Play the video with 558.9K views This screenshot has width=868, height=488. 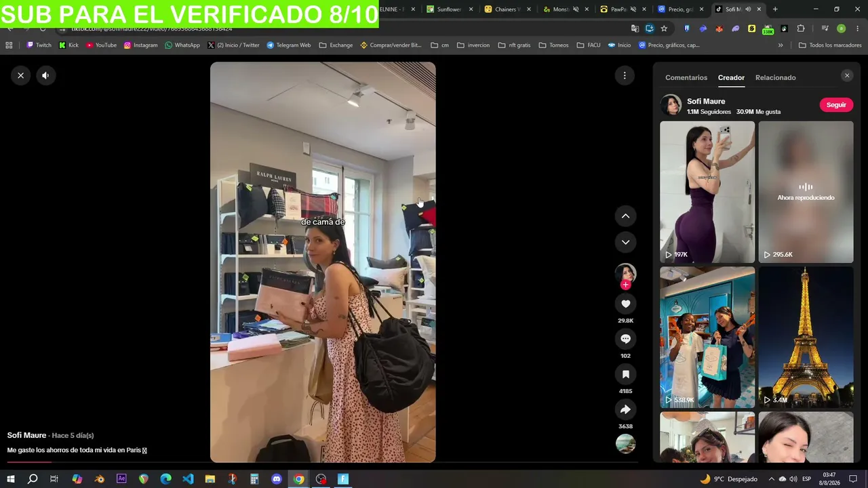point(707,337)
